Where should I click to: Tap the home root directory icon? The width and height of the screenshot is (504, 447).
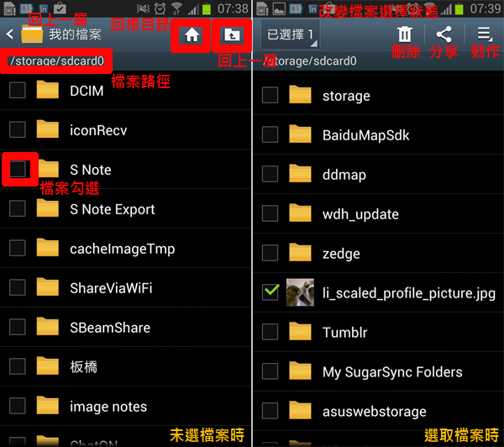point(192,35)
